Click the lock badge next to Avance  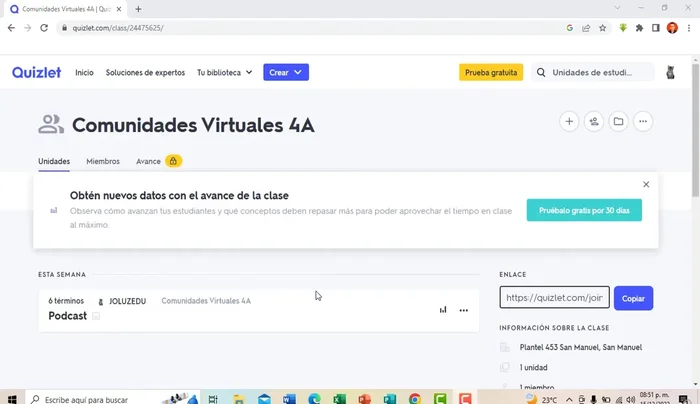[x=173, y=161]
